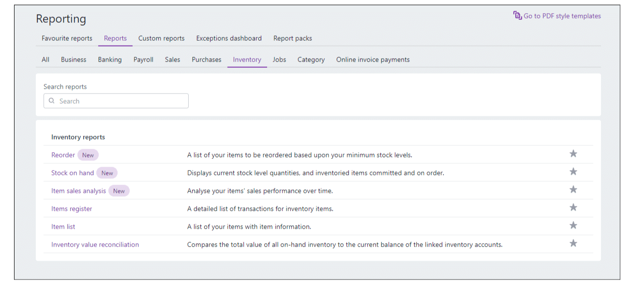Open the Reorder report
Image resolution: width=644 pixels, height=295 pixels.
click(x=63, y=155)
